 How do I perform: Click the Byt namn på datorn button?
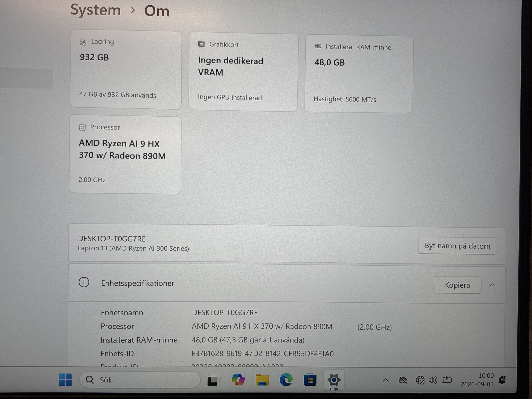pos(457,246)
